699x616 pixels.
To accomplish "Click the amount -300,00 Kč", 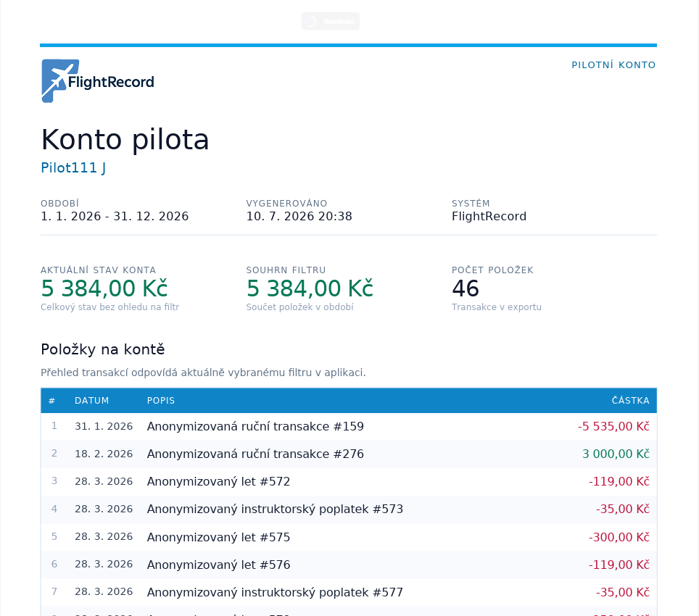I will [619, 537].
